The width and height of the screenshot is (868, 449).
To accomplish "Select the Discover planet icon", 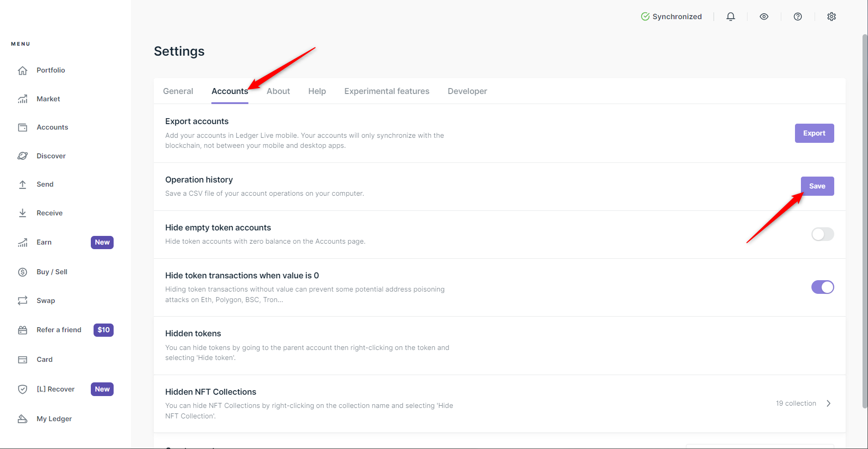I will 22,156.
